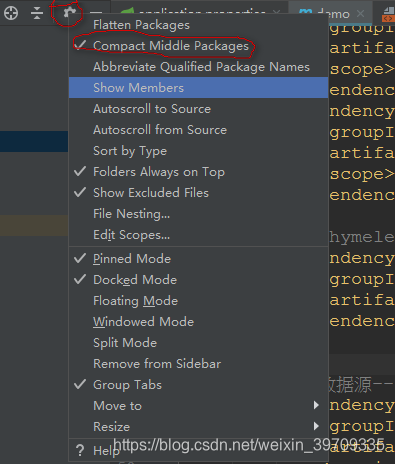Toggle Abbreviate Qualified Package Names
This screenshot has width=395, height=464.
pos(198,67)
